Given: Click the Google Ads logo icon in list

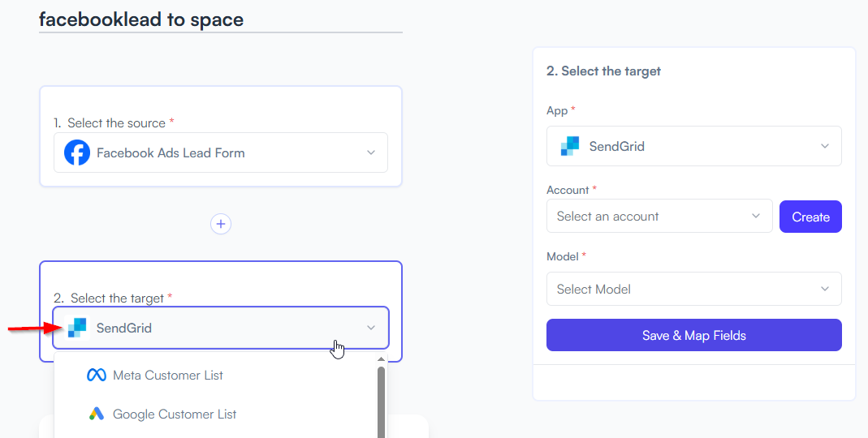Looking at the screenshot, I should (97, 414).
